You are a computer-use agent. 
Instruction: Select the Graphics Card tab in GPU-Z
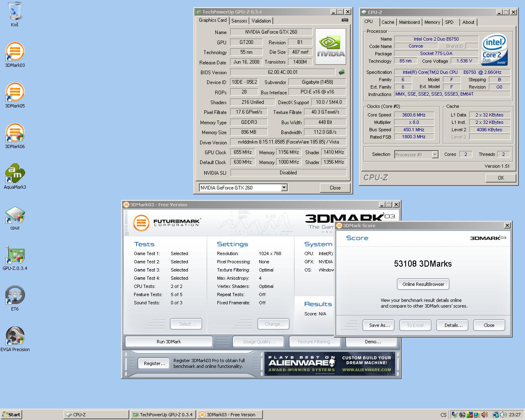pos(213,20)
